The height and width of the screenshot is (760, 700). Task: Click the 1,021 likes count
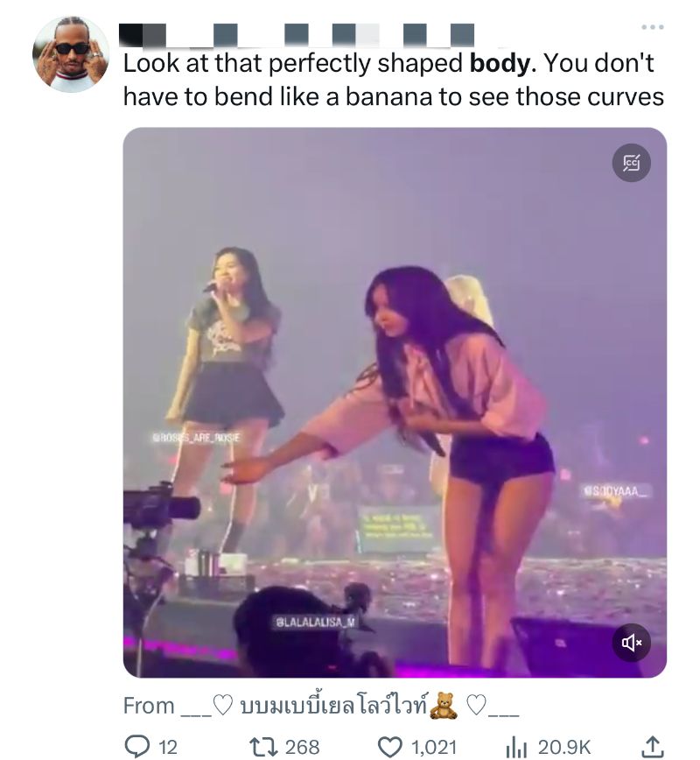435,747
